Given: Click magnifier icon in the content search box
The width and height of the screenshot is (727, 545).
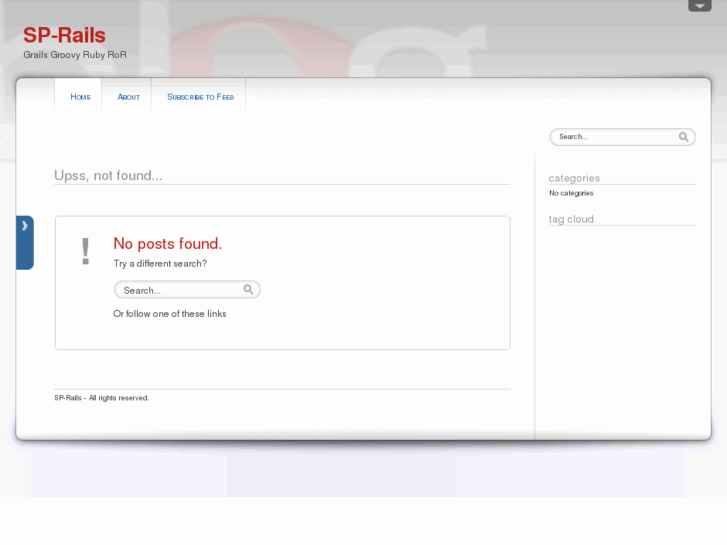Looking at the screenshot, I should tap(249, 289).
